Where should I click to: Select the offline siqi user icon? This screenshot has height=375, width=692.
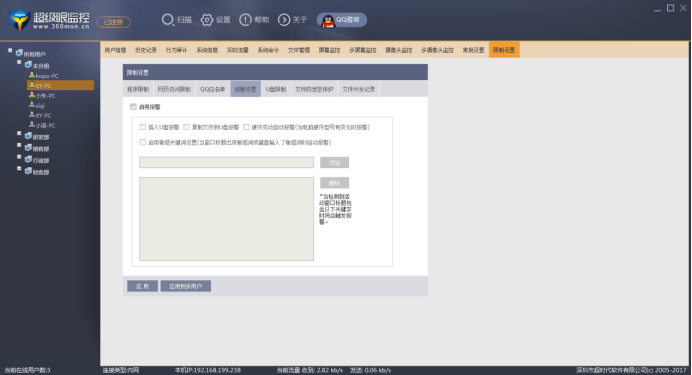point(32,105)
